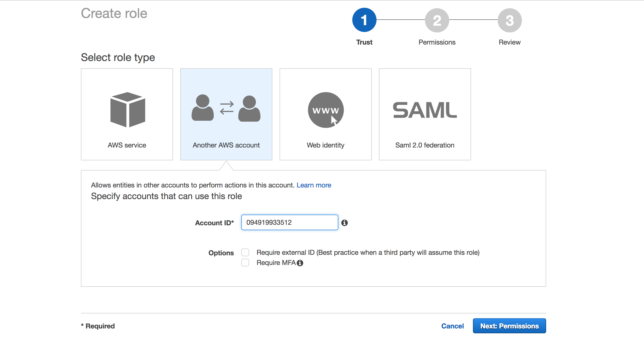Click the step 2 Permissions circle
The image size is (644, 342).
coord(437,20)
